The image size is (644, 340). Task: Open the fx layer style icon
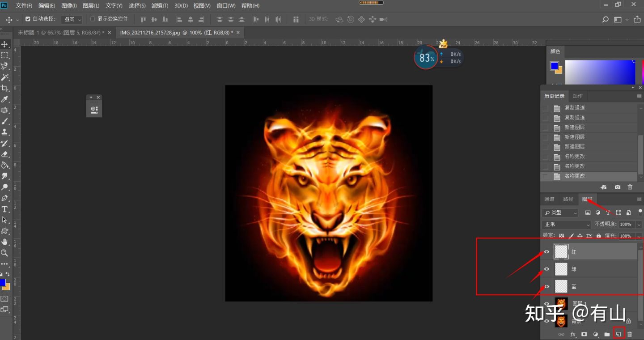(573, 334)
